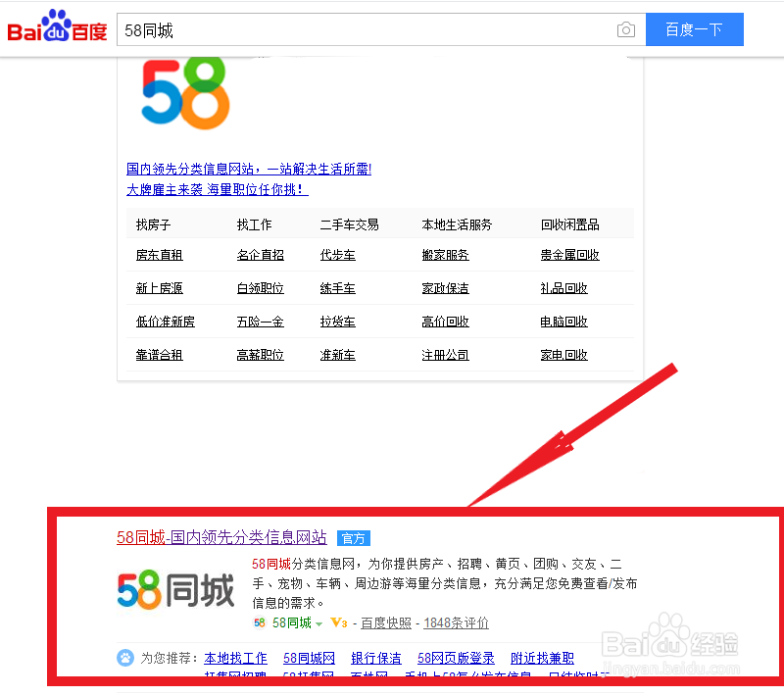
Task: Click the large 58 logo image
Action: (x=185, y=94)
